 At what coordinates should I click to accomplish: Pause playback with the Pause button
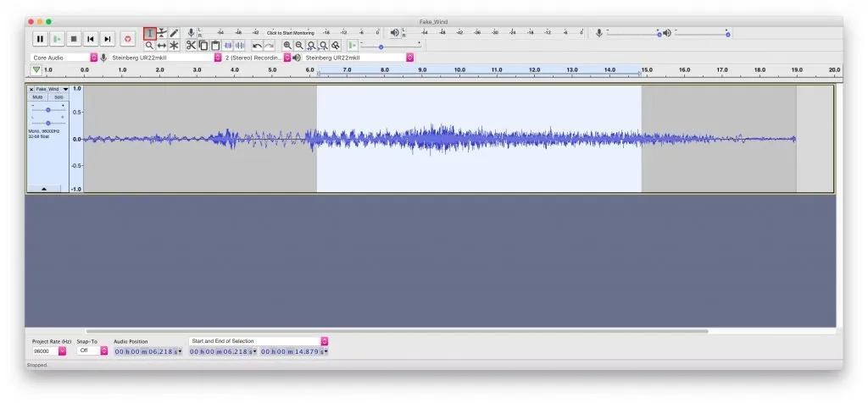pyautogui.click(x=40, y=39)
